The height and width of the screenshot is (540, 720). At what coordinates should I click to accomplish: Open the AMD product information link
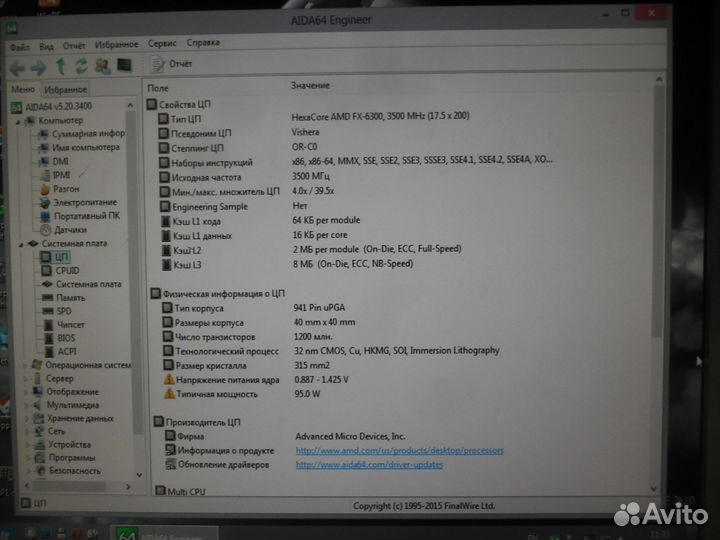point(398,451)
